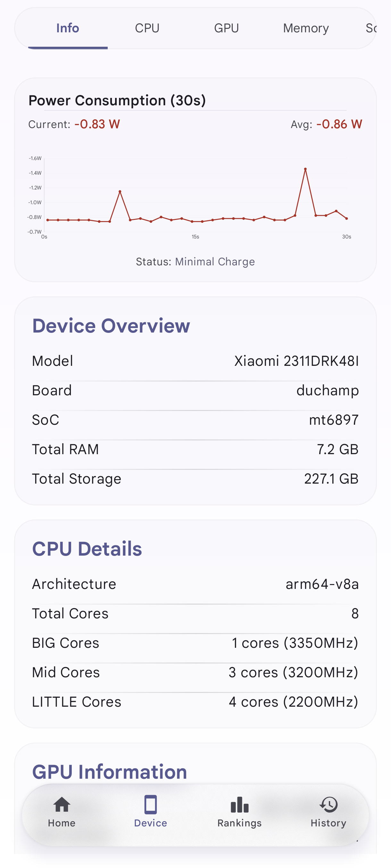
Task: Switch to the CPU tab
Action: pyautogui.click(x=147, y=28)
